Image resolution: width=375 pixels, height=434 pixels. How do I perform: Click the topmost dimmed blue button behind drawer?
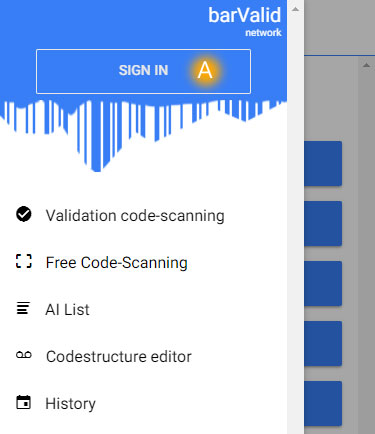[323, 164]
